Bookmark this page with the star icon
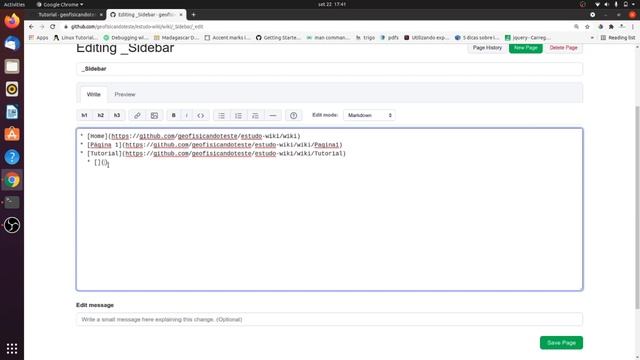The width and height of the screenshot is (640, 360). pos(587,27)
